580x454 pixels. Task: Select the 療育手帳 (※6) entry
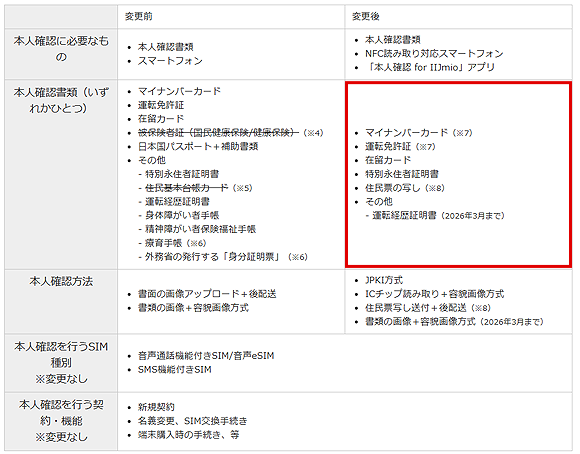click(175, 243)
